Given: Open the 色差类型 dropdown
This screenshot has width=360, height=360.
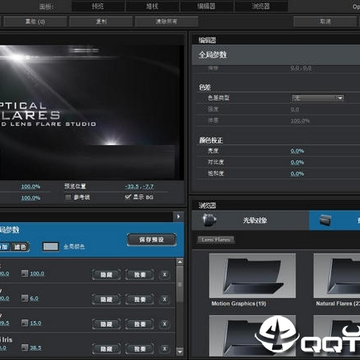Looking at the screenshot, I should click(318, 98).
